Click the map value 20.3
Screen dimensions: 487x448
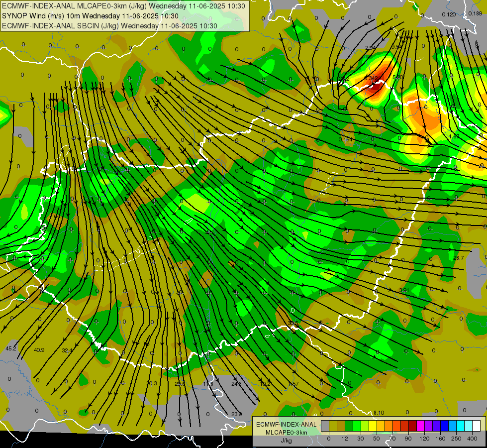pos(152,383)
